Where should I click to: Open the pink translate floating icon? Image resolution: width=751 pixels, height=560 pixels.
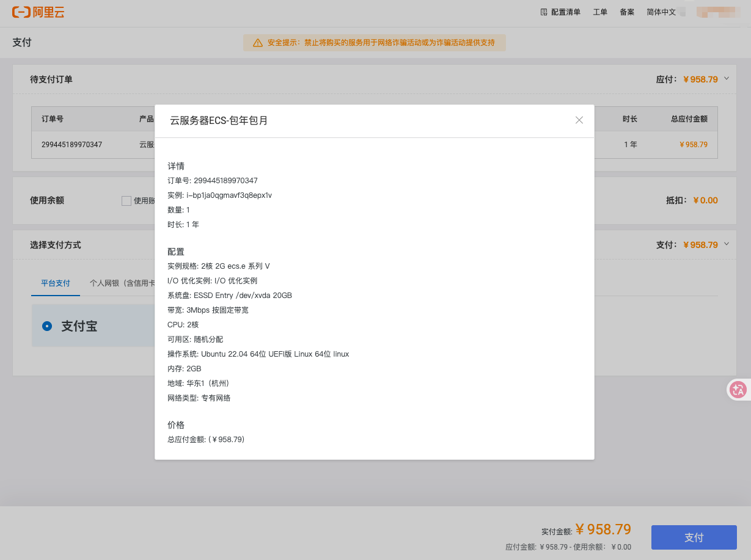click(x=738, y=390)
